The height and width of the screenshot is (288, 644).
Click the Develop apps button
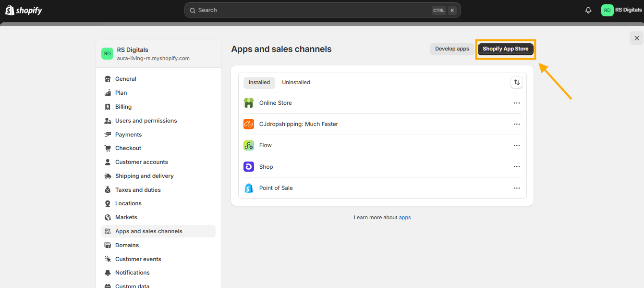coord(452,49)
